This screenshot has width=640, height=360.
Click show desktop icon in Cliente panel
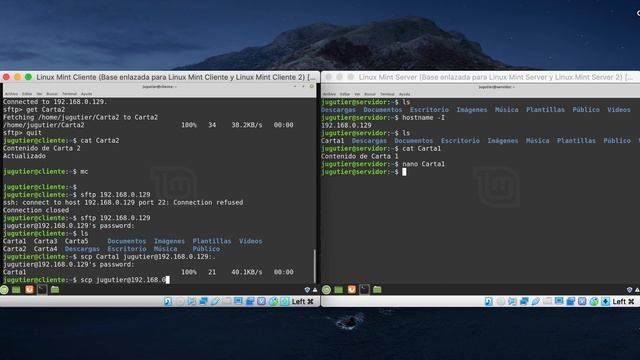16,290
